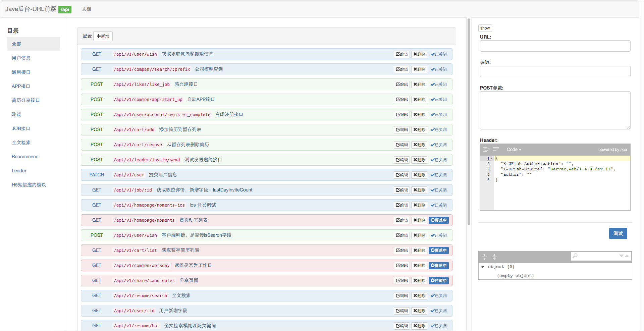Focus the 参数 input field

555,71
